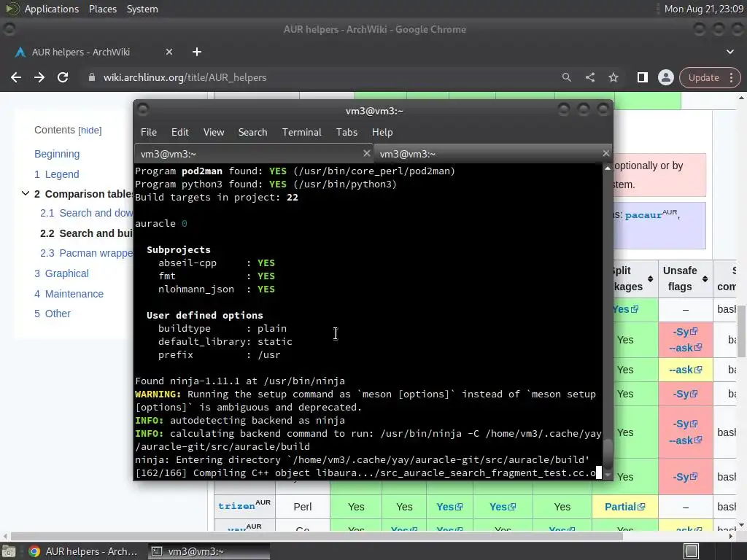Sort table by Split packages column
This screenshot has height=560, width=747.
point(650,279)
